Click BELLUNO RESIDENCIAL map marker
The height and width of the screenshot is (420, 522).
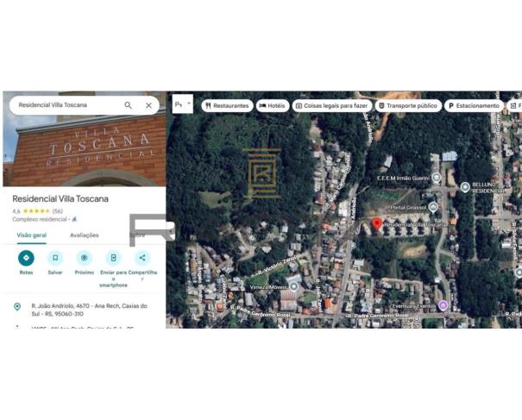tap(465, 187)
